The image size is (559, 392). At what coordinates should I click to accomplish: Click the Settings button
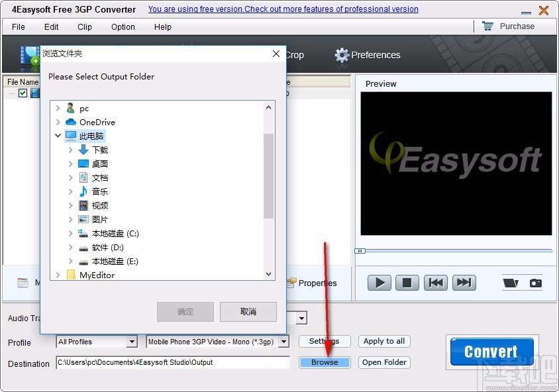click(325, 341)
